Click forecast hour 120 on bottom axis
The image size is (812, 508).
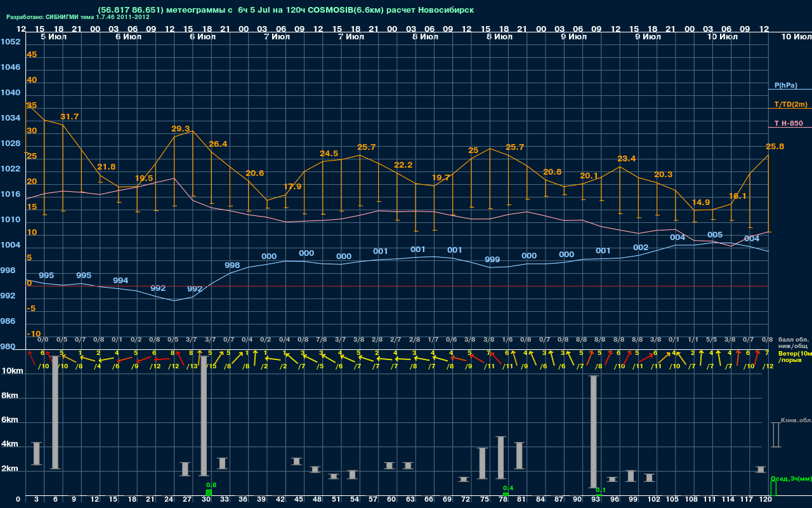click(x=765, y=500)
